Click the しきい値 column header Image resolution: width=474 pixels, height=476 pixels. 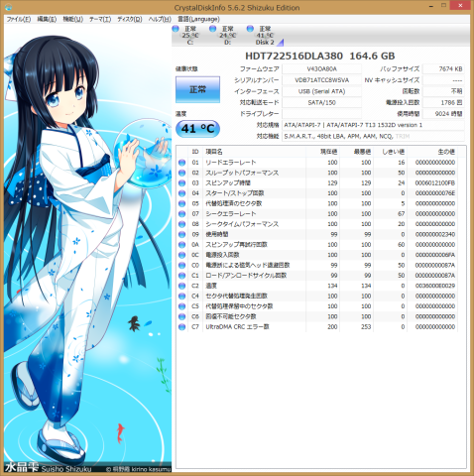(x=391, y=152)
